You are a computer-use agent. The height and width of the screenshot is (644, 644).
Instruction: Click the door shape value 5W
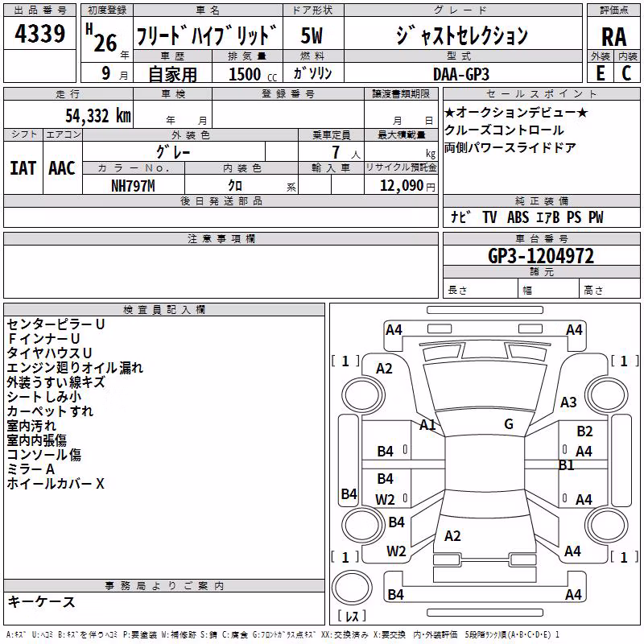coord(312,35)
